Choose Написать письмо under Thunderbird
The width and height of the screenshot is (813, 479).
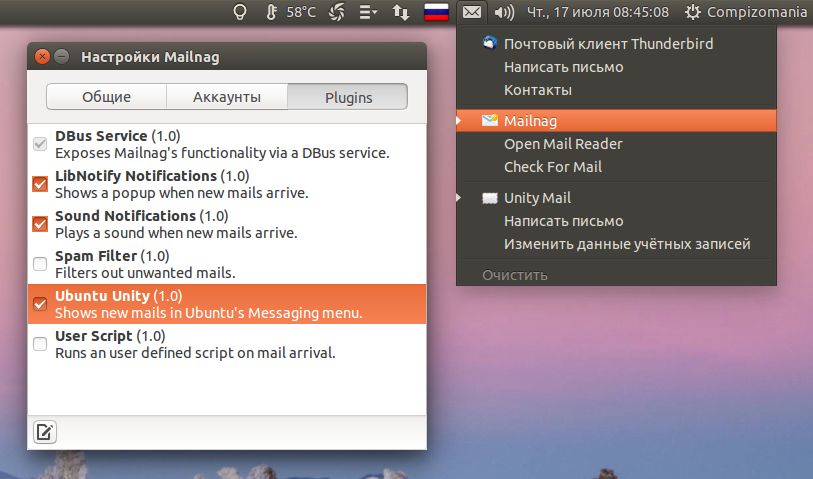tap(564, 67)
